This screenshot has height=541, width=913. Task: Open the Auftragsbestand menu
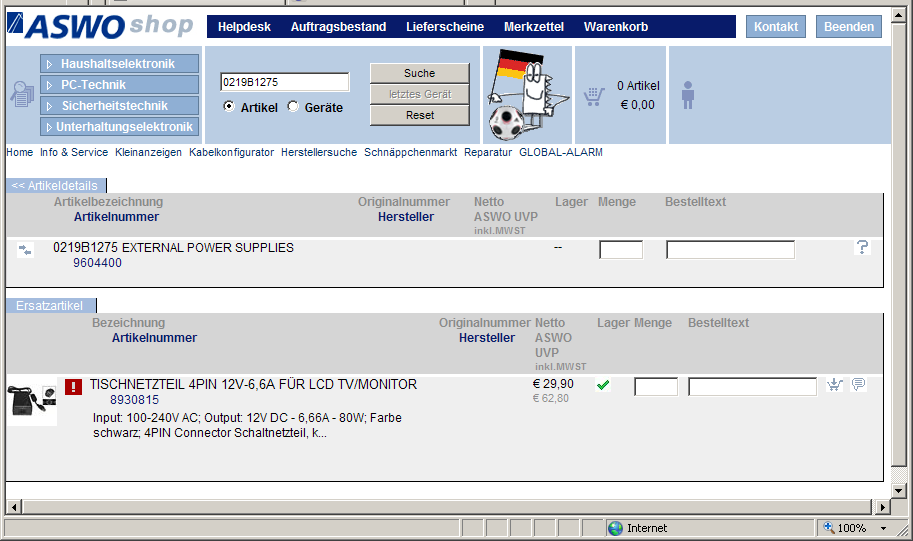click(338, 27)
